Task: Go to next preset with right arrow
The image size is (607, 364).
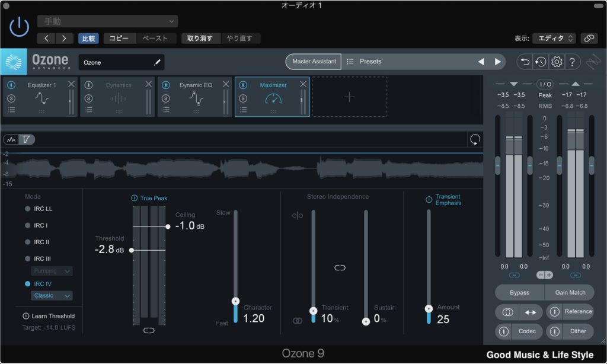Action: 64,39
